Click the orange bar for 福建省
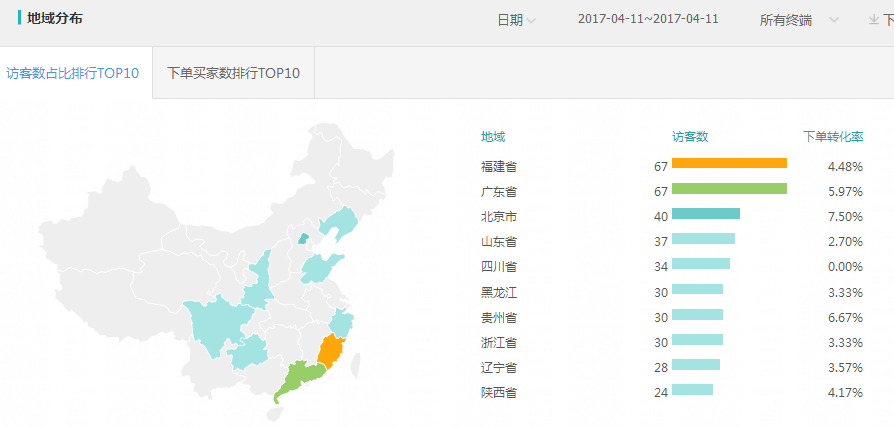 click(x=729, y=163)
